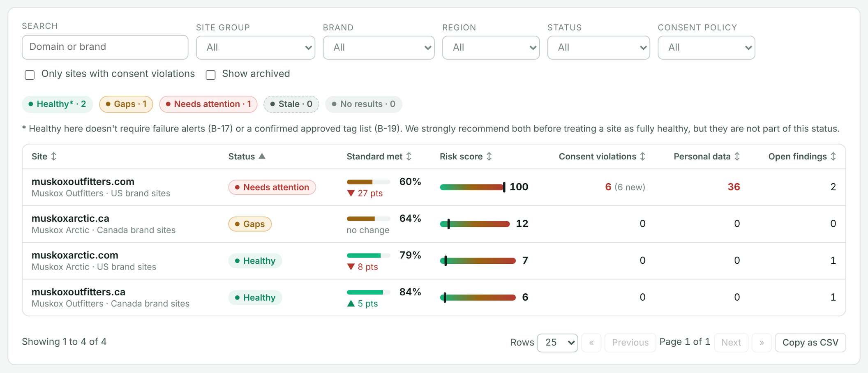Image resolution: width=868 pixels, height=373 pixels.
Task: Toggle the Healthy* · 2 status filter chip
Action: click(x=58, y=104)
